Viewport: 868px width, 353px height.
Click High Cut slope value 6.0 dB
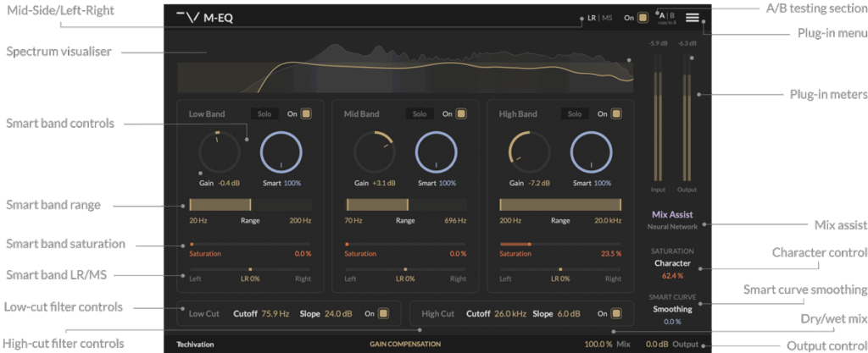(569, 314)
